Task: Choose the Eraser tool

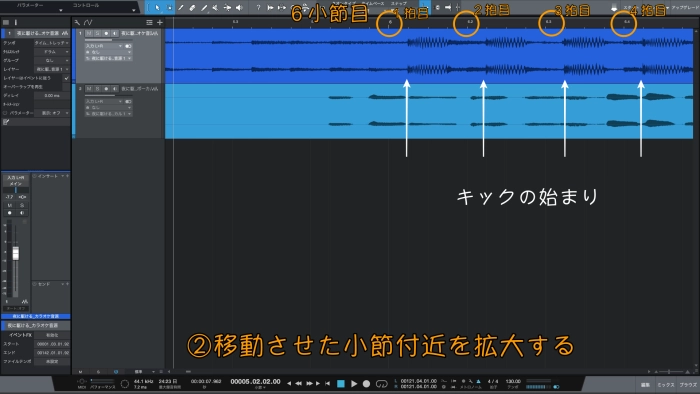Action: coord(192,8)
